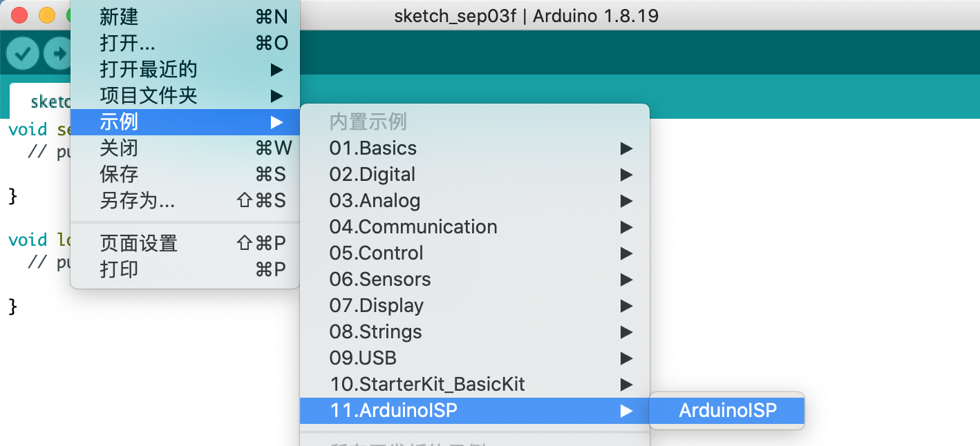
Task: Open the ArduinoISP example sketch
Action: (726, 410)
